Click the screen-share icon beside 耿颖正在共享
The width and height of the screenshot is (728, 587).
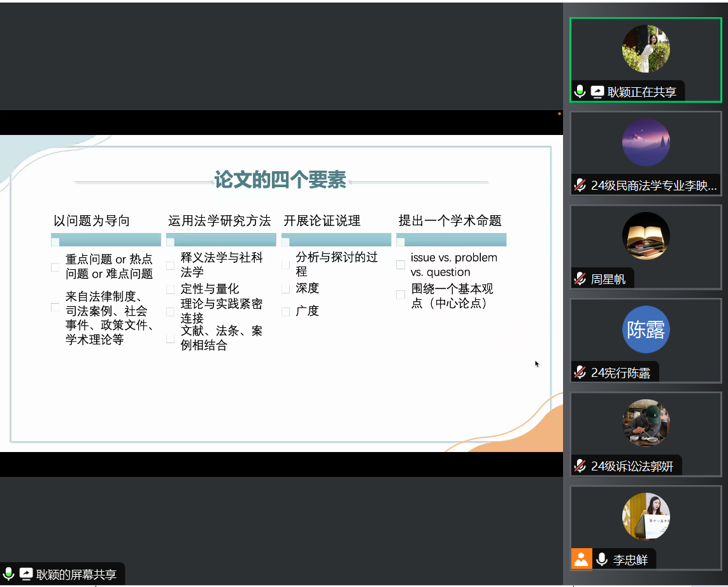click(x=597, y=92)
